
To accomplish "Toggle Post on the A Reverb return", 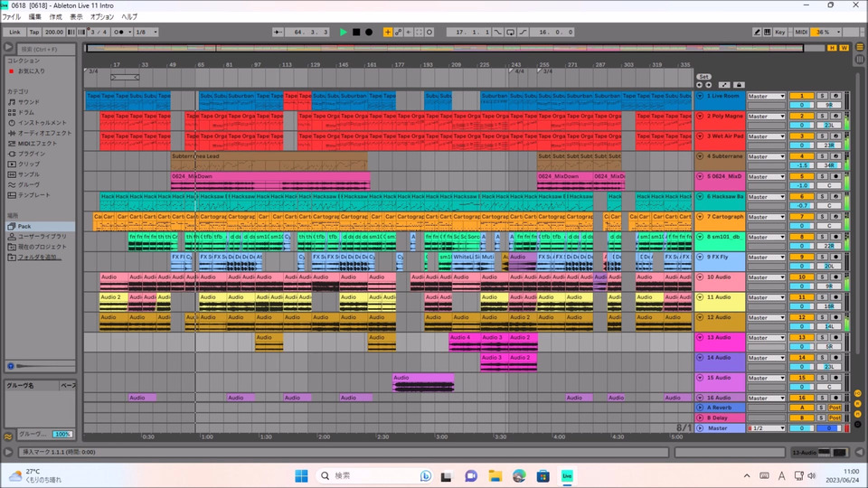I will click(x=835, y=408).
